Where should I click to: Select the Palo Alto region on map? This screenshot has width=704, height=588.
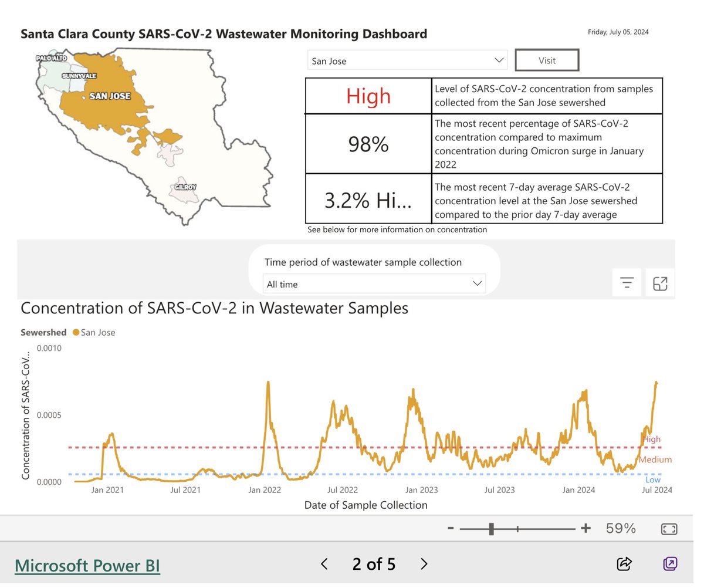coord(51,59)
